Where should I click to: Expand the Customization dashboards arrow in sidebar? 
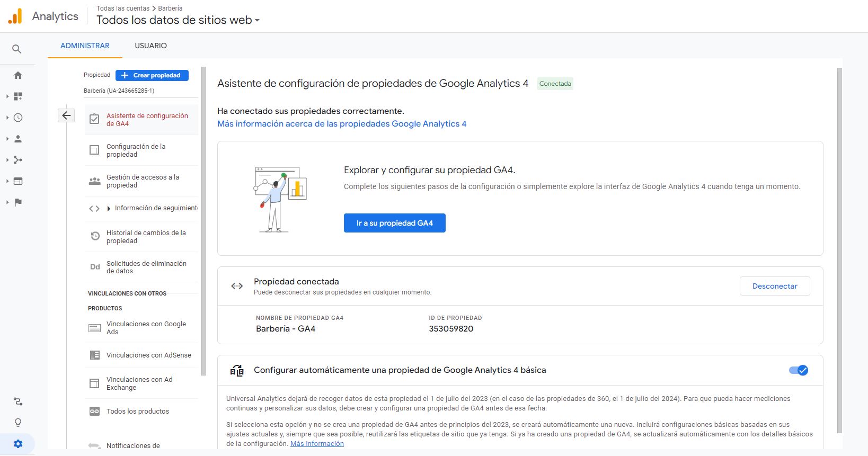point(7,96)
